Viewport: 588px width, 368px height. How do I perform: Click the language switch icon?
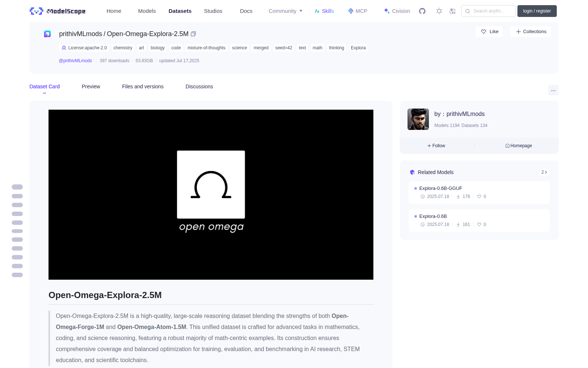[x=452, y=11]
